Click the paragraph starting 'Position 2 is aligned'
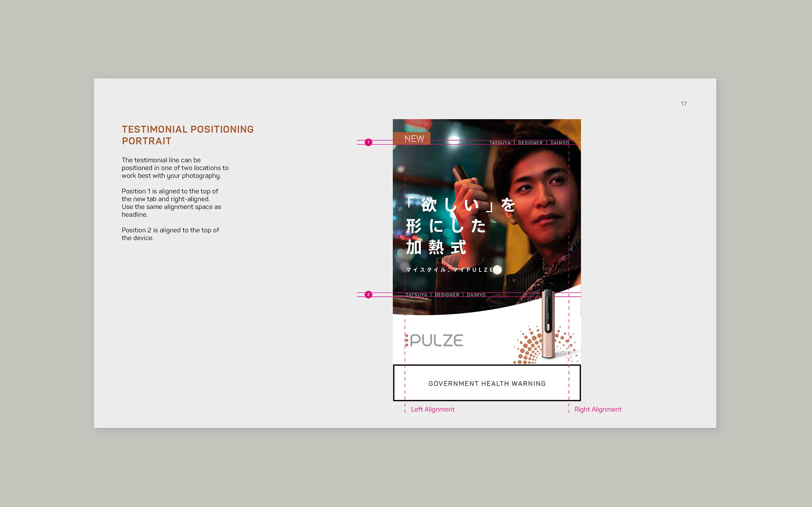This screenshot has width=812, height=507. 170,234
